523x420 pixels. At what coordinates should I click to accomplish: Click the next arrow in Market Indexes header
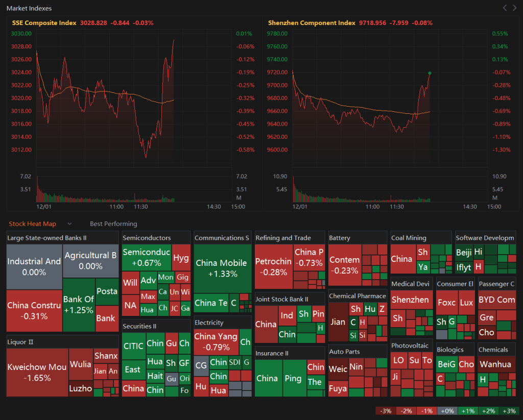[514, 8]
